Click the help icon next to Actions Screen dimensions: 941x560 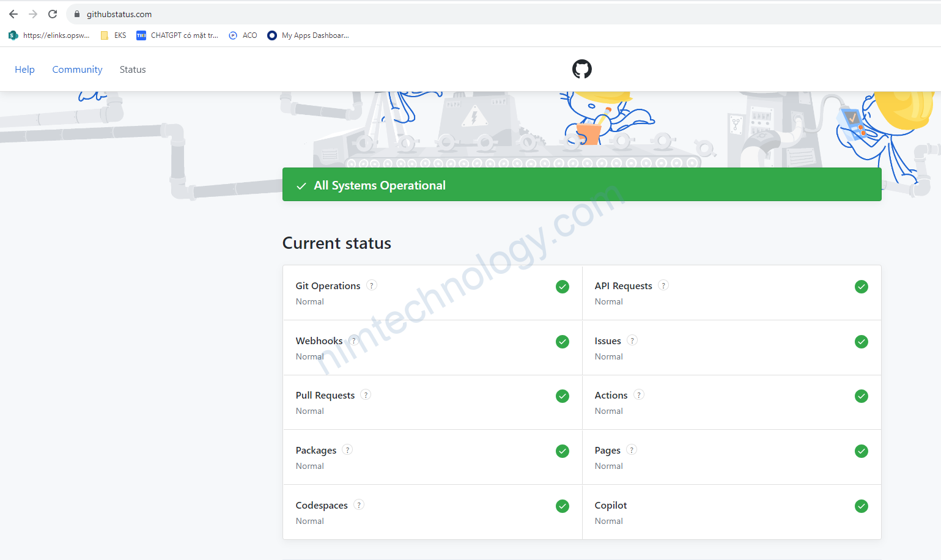(x=639, y=395)
